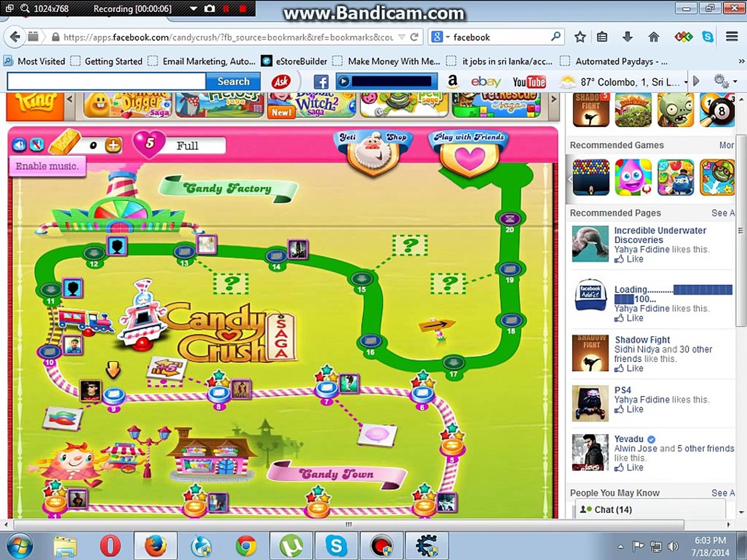Viewport: 747px width, 560px height.
Task: Open the Yevadu page link
Action: pyautogui.click(x=629, y=439)
